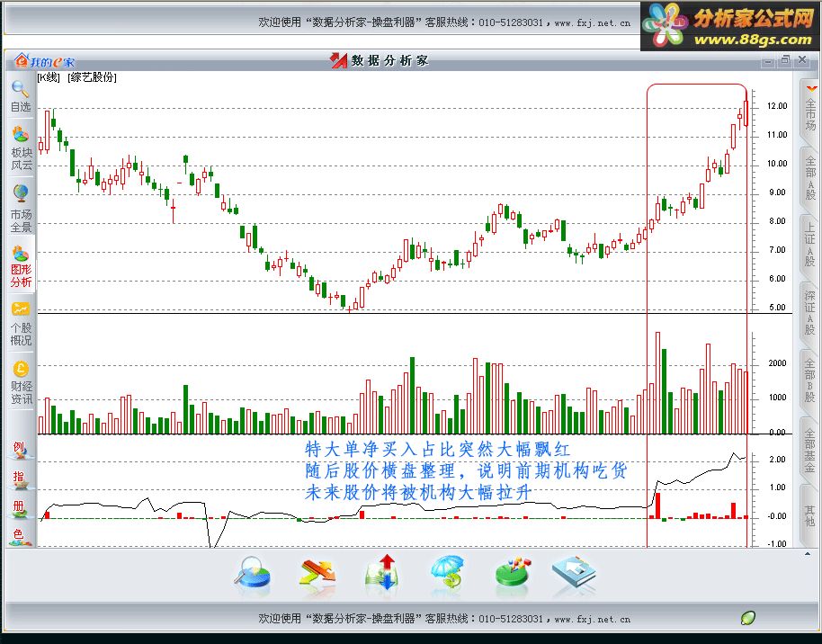This screenshot has width=822, height=644.
Task: Click the 1000 volume axis label
Action: [777, 398]
